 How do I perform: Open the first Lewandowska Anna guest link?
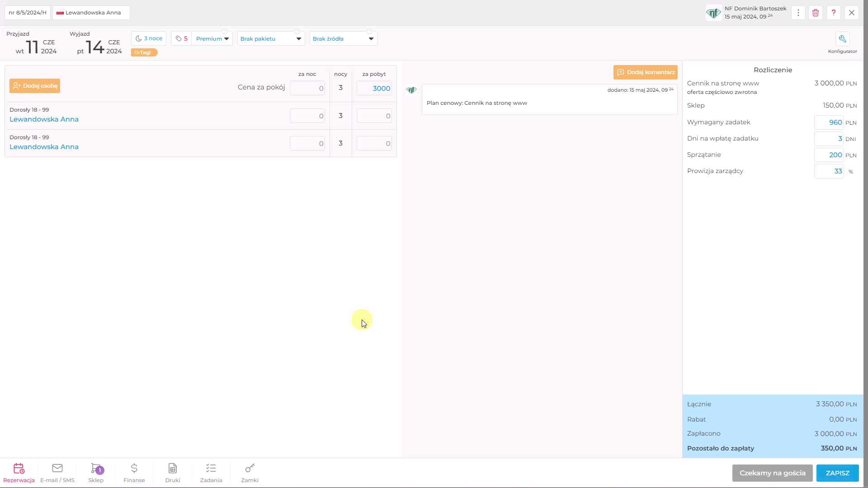44,119
